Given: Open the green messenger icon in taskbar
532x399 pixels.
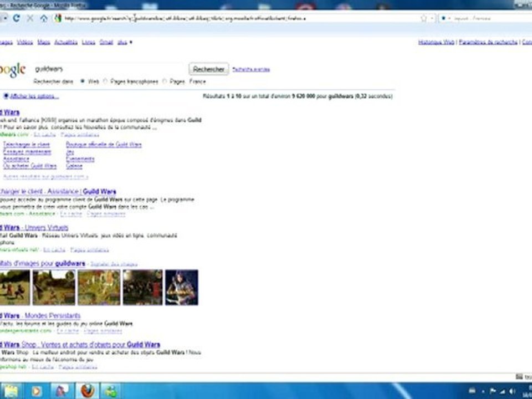Looking at the screenshot, I should point(111,391).
